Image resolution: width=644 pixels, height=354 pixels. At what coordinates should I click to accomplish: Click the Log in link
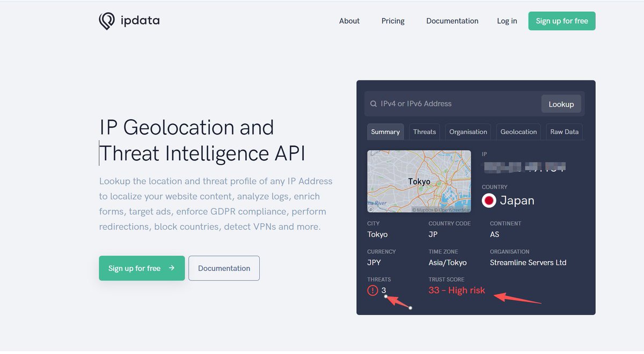point(507,21)
